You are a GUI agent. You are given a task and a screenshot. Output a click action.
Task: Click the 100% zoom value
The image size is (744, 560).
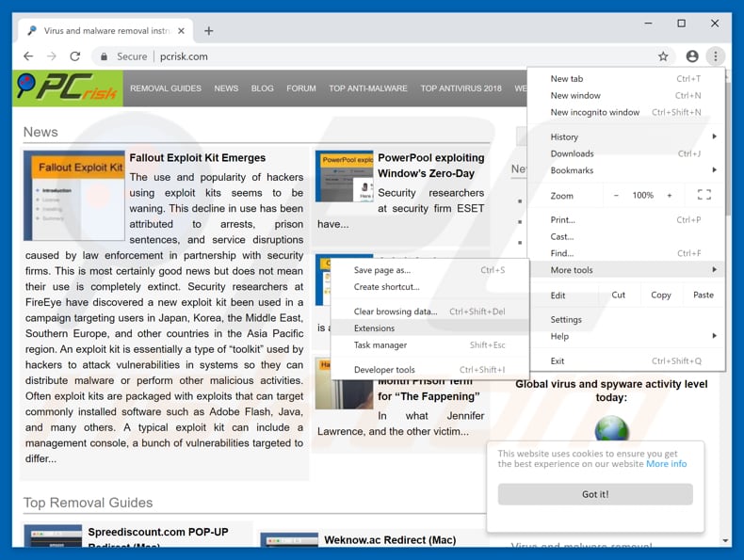642,196
